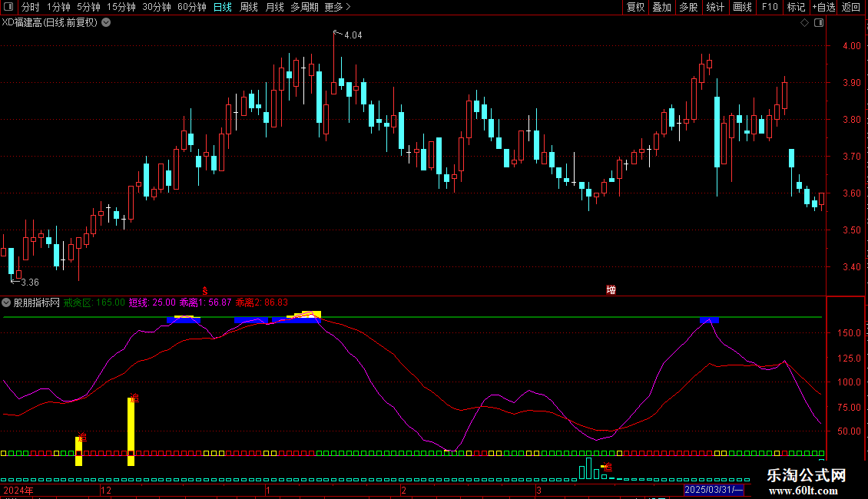868x499 pixels.
Task: Click the 乖离2: 86.83 indicator value
Action: coord(262,302)
